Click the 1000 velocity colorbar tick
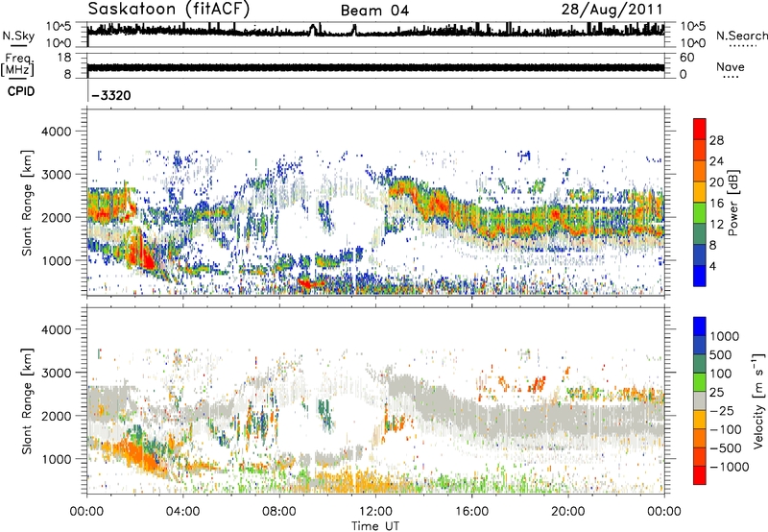This screenshot has height=532, width=768. coord(725,336)
